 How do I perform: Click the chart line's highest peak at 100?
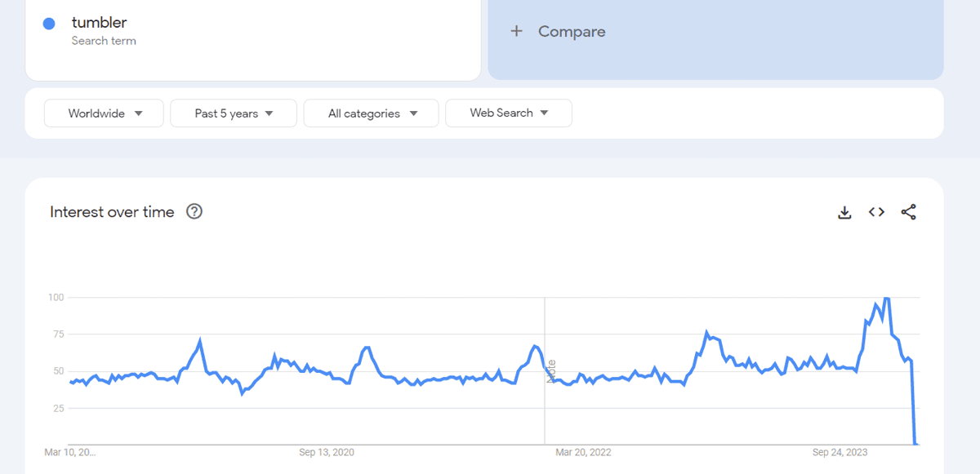tap(887, 299)
